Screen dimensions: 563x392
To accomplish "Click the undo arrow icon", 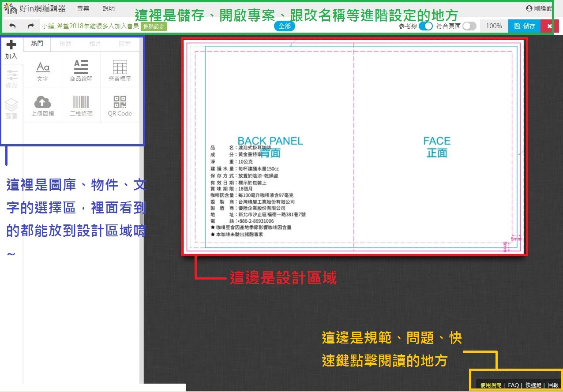I will coord(12,26).
